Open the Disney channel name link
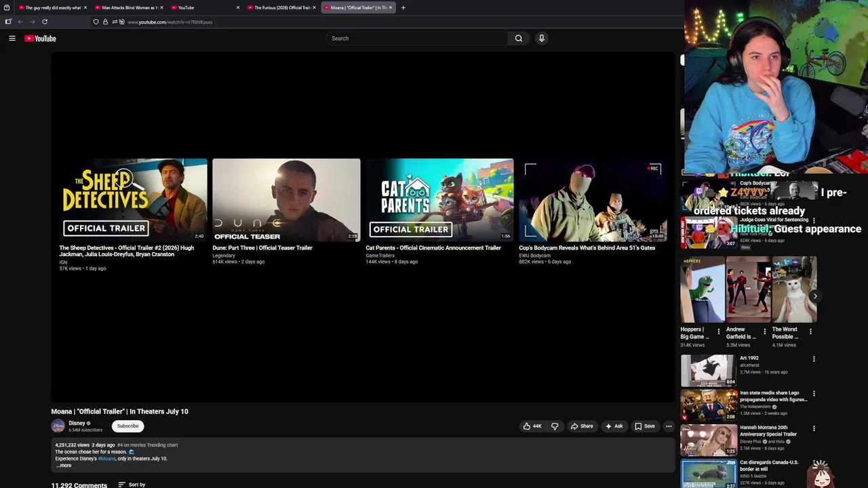Viewport: 868px width, 488px height. coord(77,423)
